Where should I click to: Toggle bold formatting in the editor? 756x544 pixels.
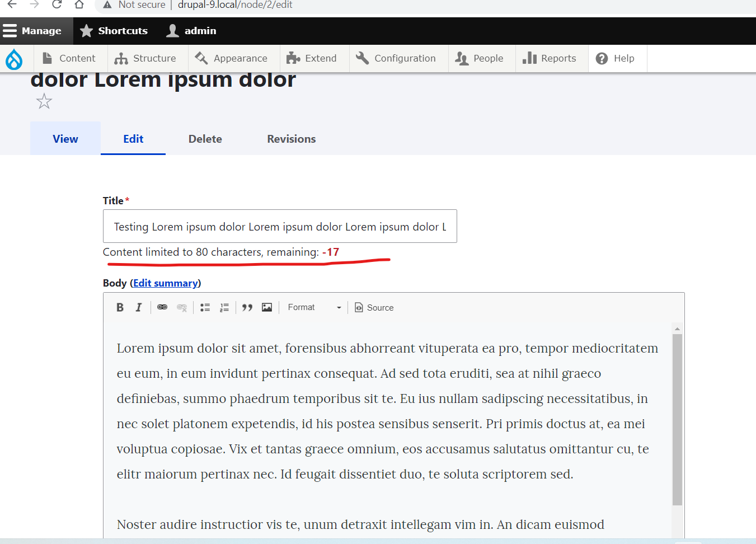120,307
